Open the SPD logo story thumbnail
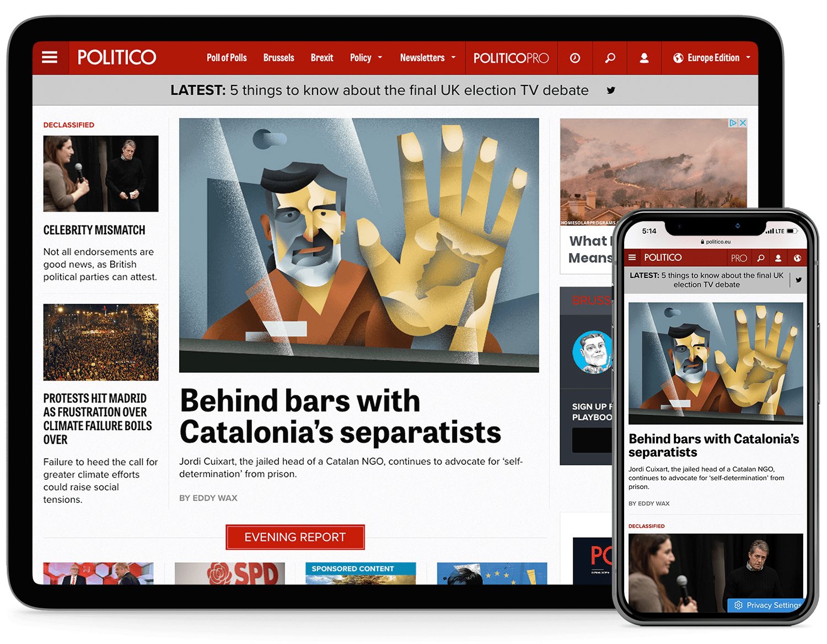The image size is (827, 644). [230, 573]
